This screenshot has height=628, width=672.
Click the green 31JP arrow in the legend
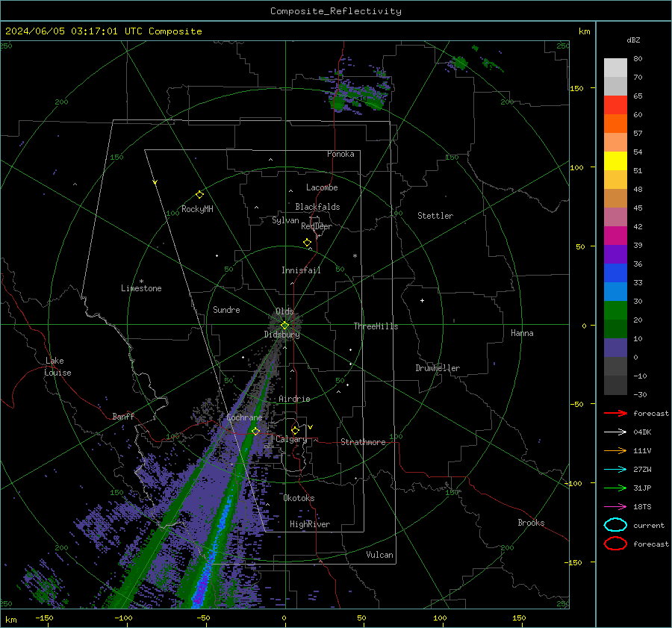(x=615, y=488)
